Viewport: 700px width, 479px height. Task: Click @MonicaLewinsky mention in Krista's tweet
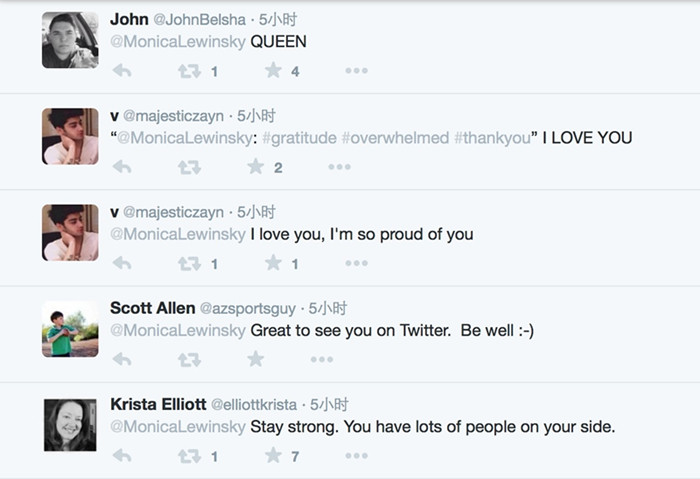[x=177, y=427]
